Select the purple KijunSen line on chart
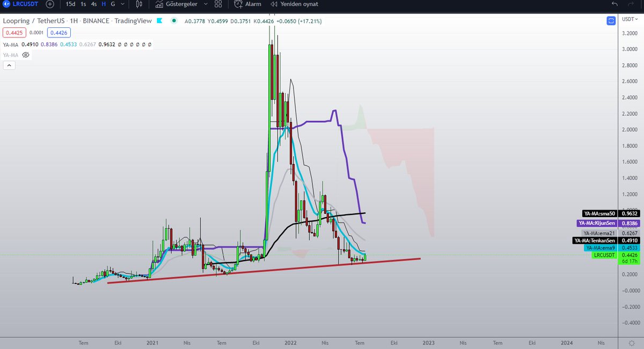Image resolution: width=644 pixels, height=349 pixels. 317,122
